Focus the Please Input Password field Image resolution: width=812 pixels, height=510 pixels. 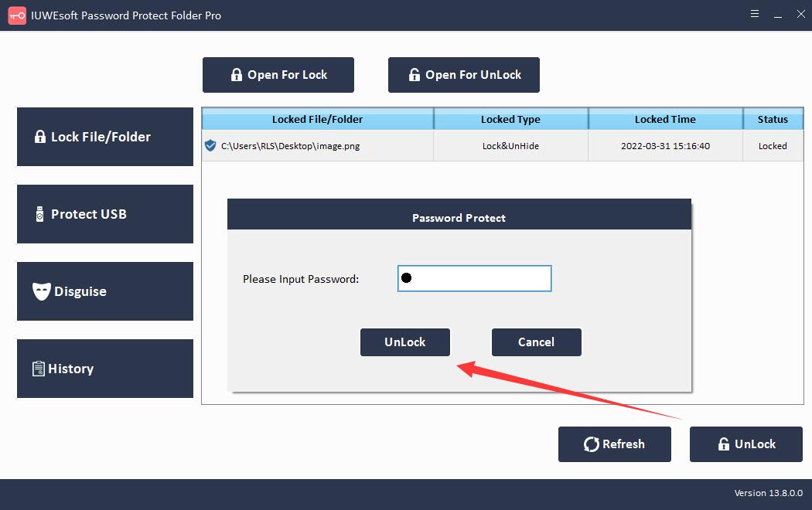click(x=474, y=278)
